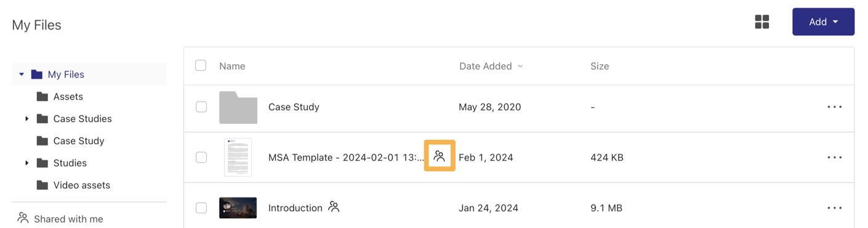868x228 pixels.
Task: Expand the Case Studies folder tree
Action: tap(26, 118)
